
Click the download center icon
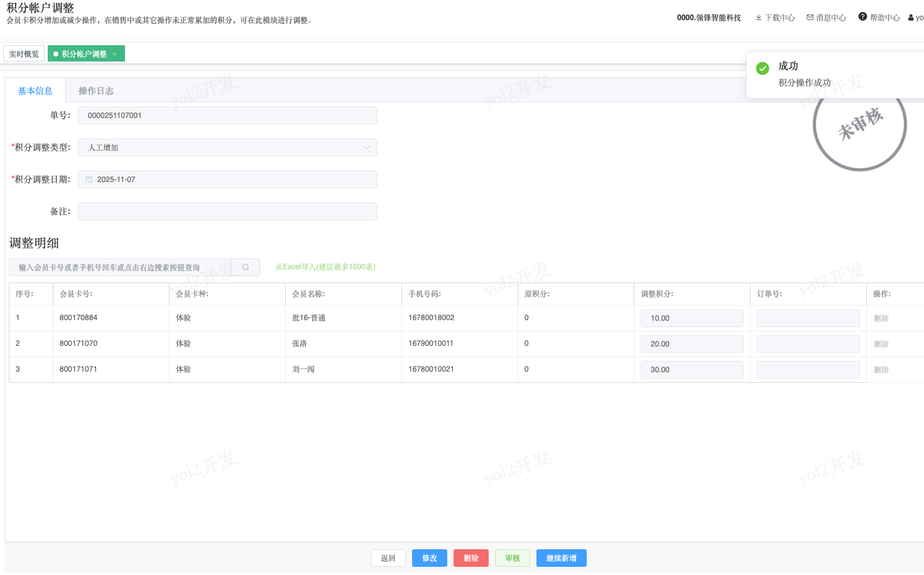click(x=759, y=18)
